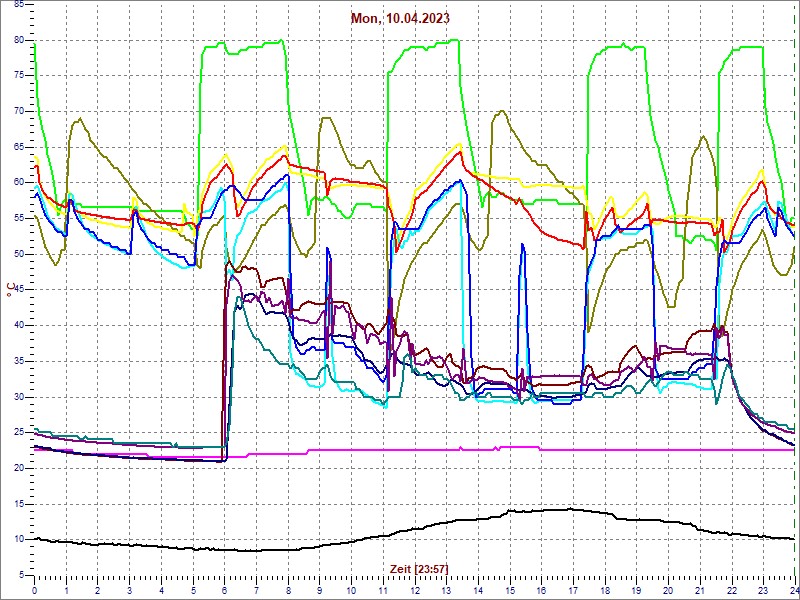This screenshot has width=800, height=600.
Task: Select the 35 value on temperature axis
Action: pos(18,361)
